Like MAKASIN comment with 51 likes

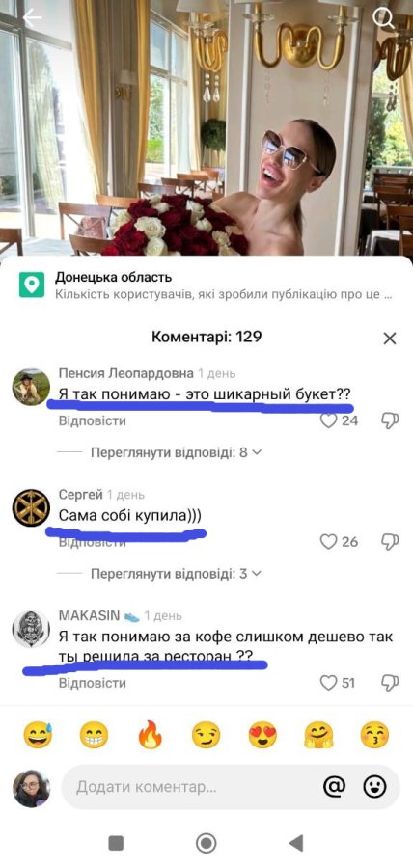(x=329, y=683)
